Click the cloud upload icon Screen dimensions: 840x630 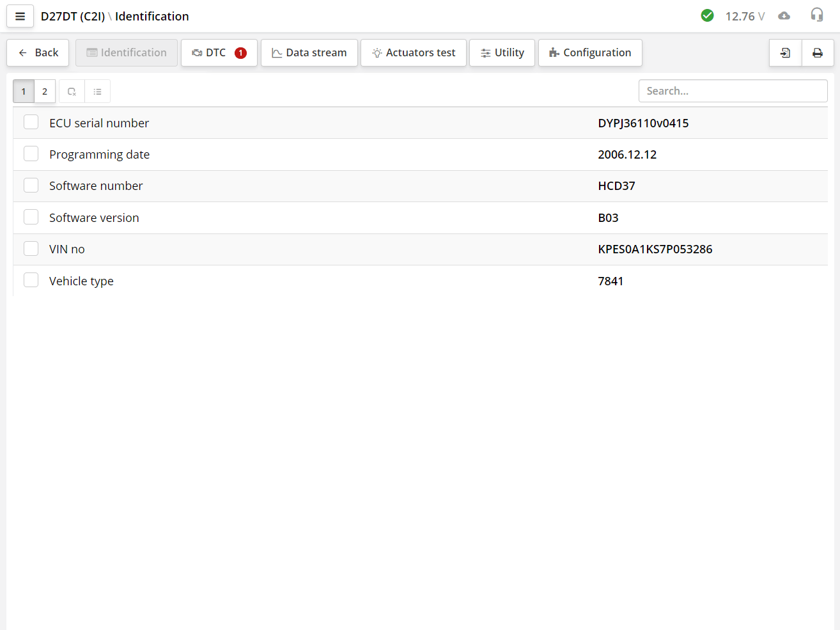coord(784,16)
